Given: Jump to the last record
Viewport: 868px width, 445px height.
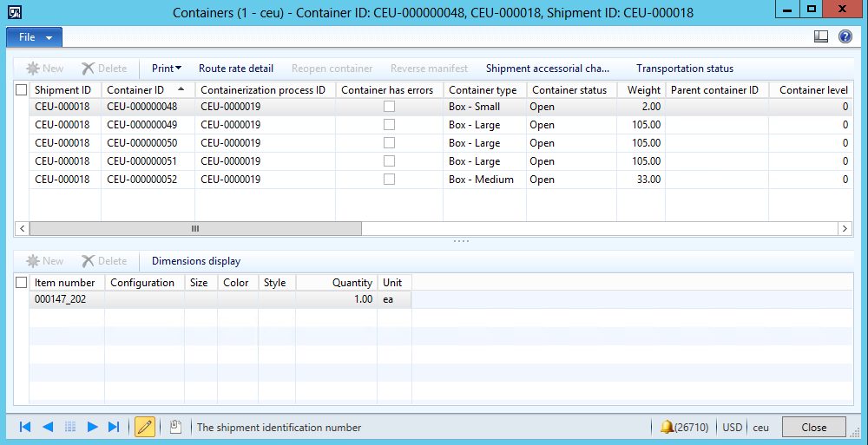Looking at the screenshot, I should (x=114, y=427).
